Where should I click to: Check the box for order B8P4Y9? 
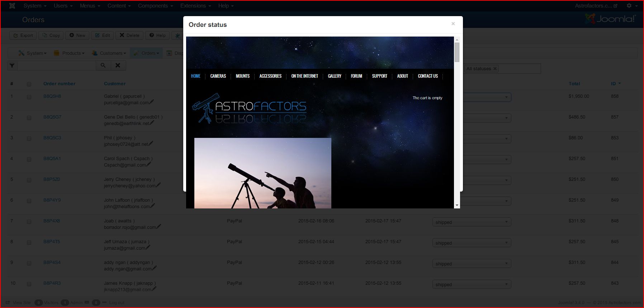[29, 201]
